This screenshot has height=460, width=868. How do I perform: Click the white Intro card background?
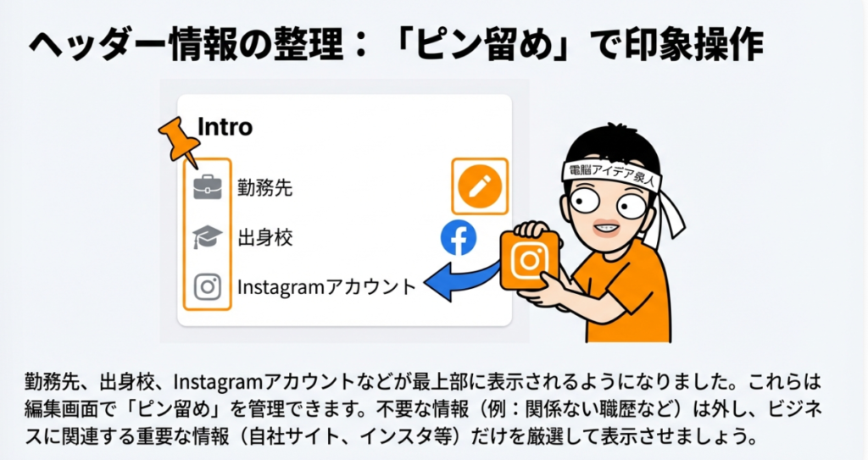344,210
